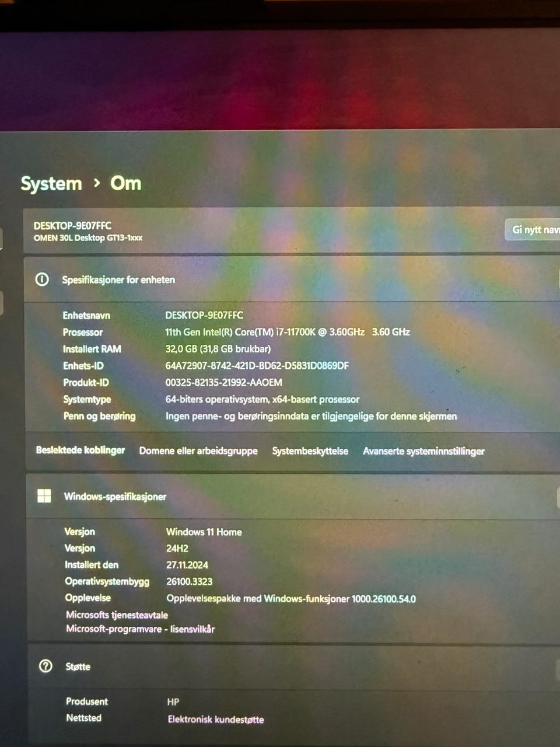Screen dimensions: 560x747
Task: Click the Om breadcrumb title
Action: click(126, 183)
